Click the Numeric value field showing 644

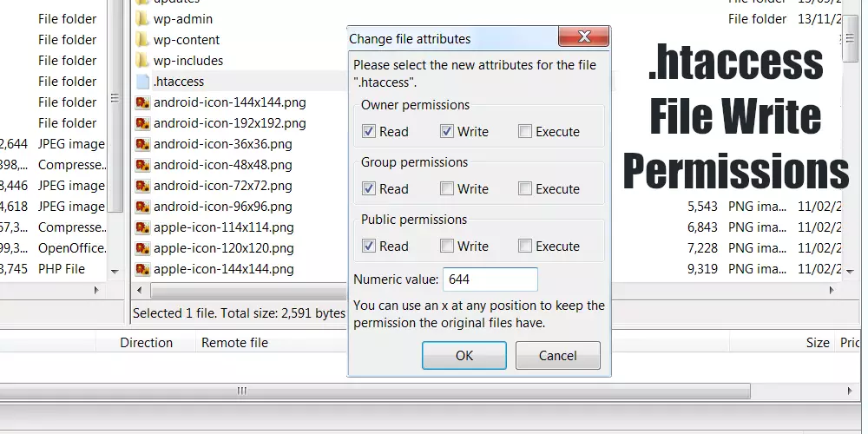(490, 279)
